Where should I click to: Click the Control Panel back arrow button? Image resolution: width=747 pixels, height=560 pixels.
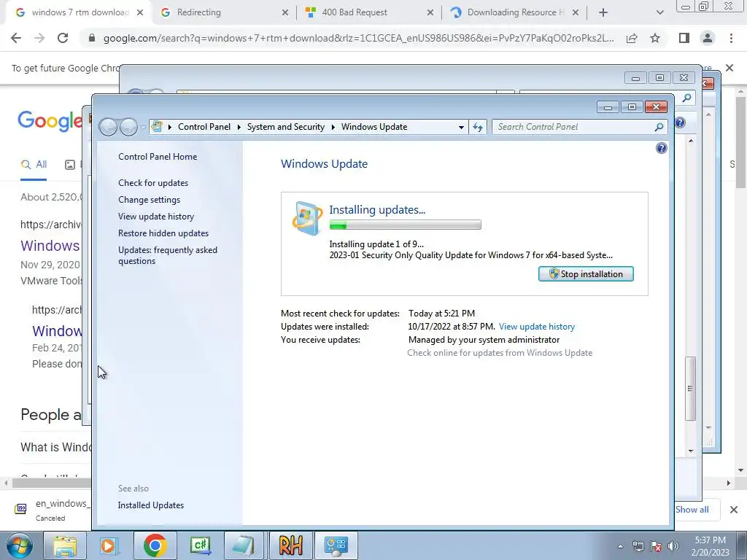tap(108, 127)
